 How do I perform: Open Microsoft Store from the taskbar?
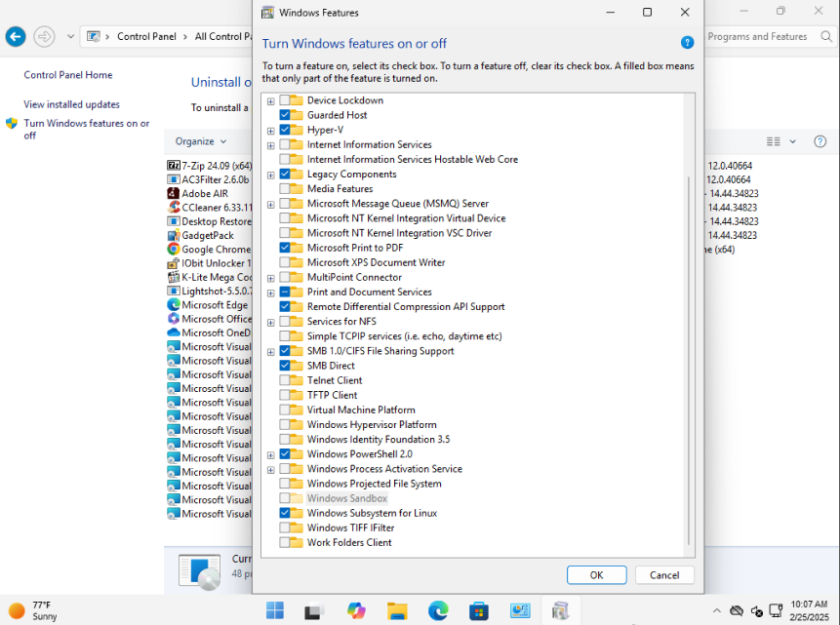point(478,610)
